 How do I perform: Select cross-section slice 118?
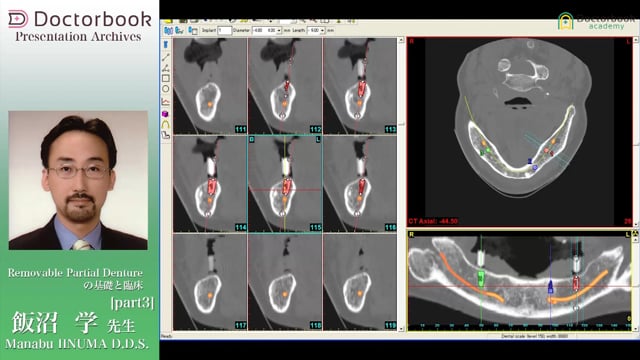(x=284, y=282)
